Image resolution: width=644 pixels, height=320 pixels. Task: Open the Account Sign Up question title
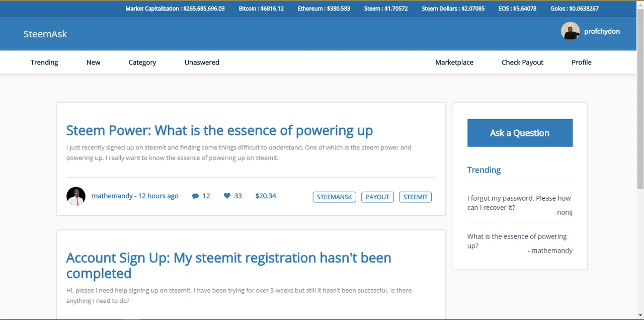point(229,265)
